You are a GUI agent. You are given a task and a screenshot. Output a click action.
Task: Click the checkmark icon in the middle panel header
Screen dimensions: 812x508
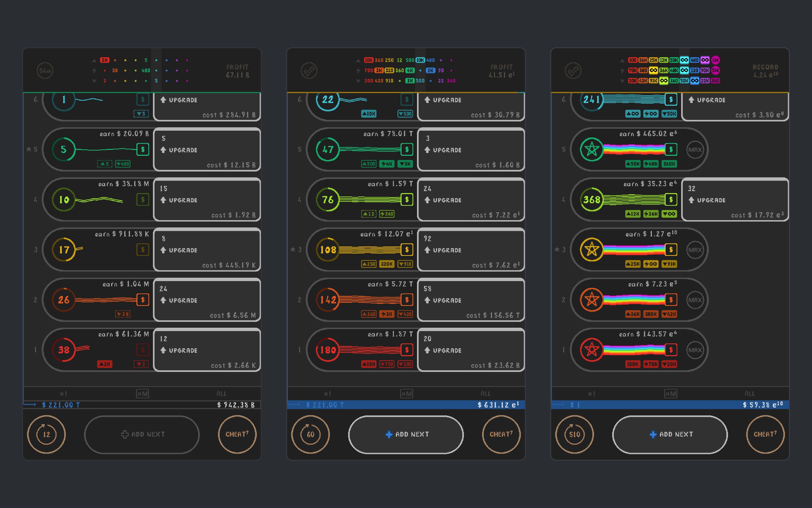[x=309, y=71]
